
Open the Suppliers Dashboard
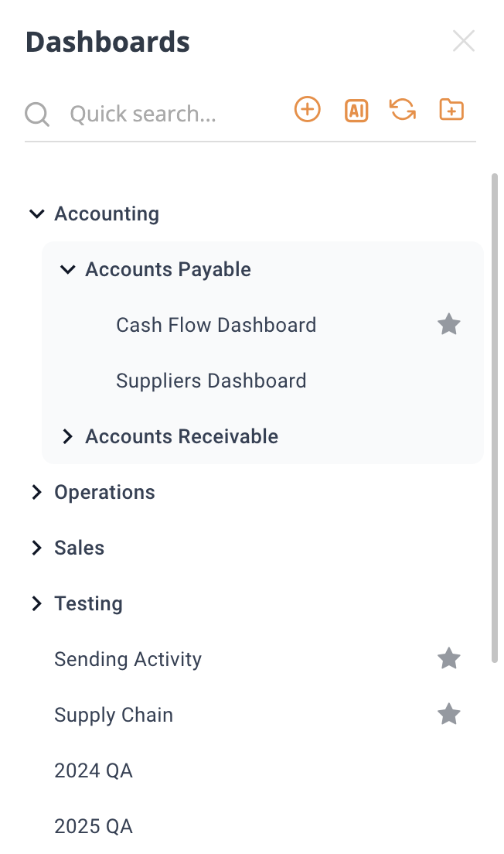click(211, 381)
